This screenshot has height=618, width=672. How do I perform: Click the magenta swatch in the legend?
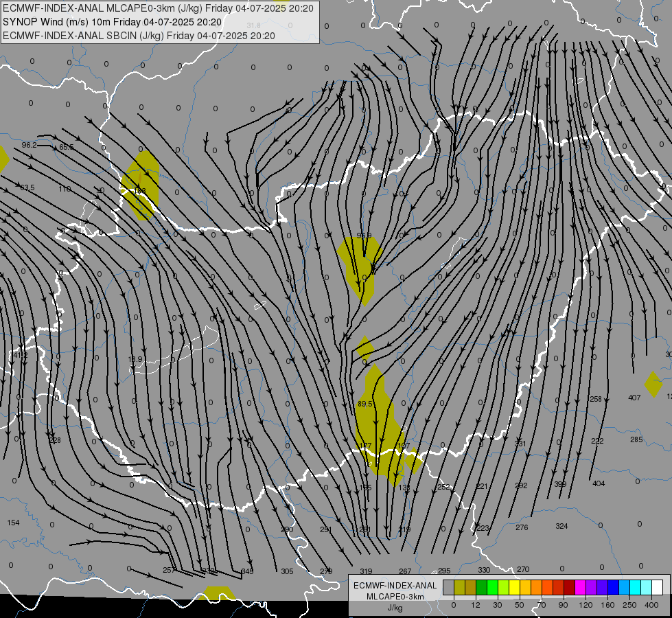580,587
